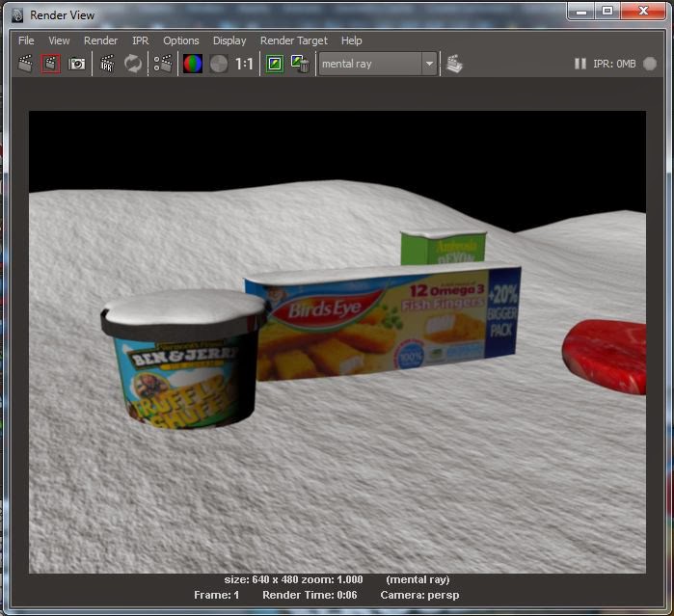Screen dimensions: 674x616
Task: Take a snapshot with the camera icon
Action: click(77, 64)
